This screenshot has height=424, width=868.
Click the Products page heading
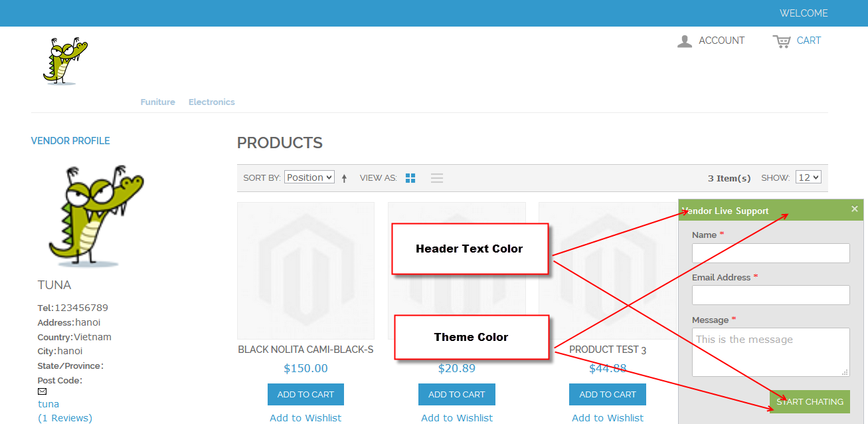pyautogui.click(x=280, y=143)
